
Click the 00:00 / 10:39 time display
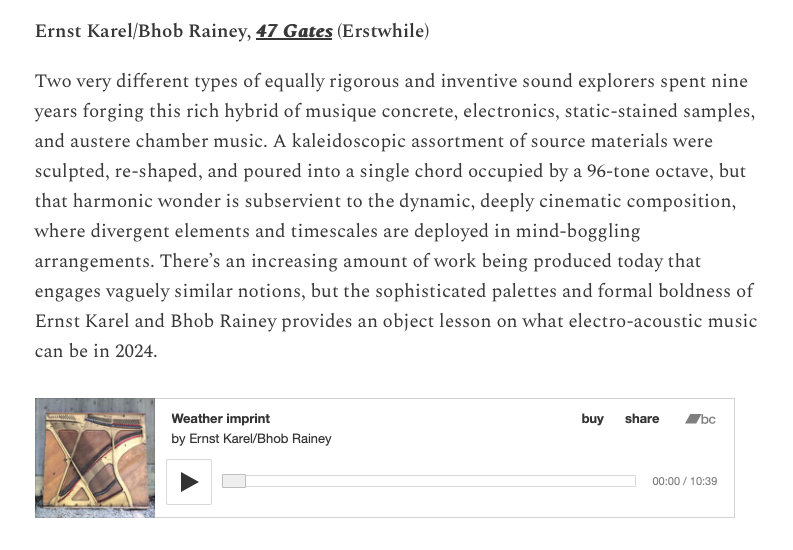coord(684,481)
